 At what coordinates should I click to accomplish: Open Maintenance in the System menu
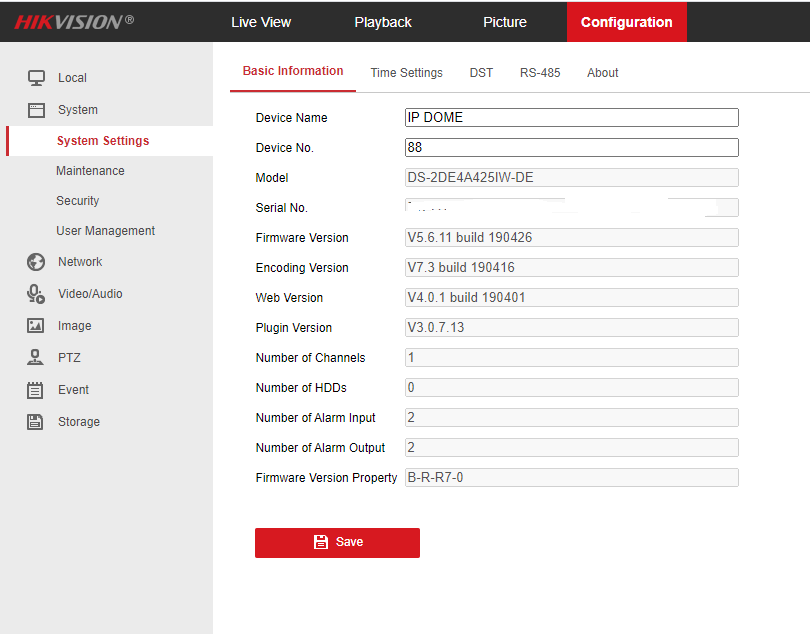pyautogui.click(x=90, y=171)
